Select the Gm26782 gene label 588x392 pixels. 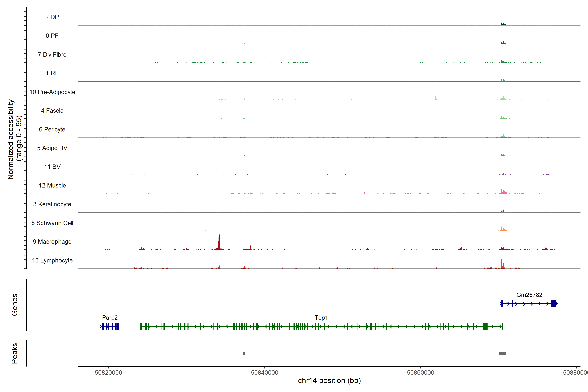pyautogui.click(x=529, y=295)
